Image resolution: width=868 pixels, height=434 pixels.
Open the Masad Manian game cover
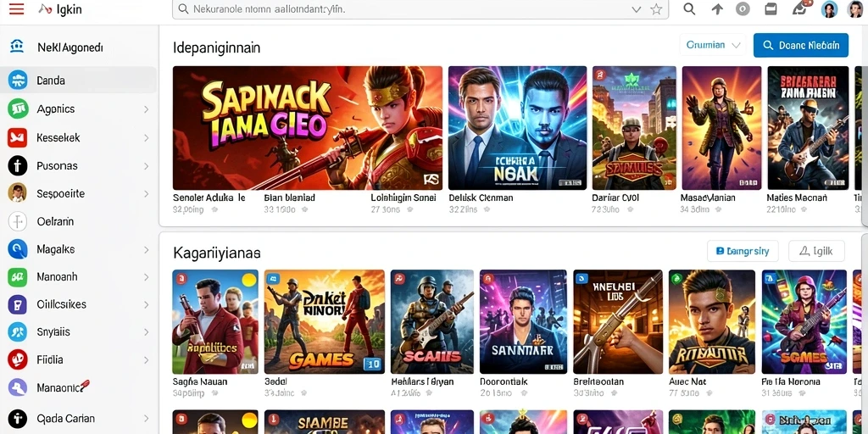pyautogui.click(x=721, y=129)
